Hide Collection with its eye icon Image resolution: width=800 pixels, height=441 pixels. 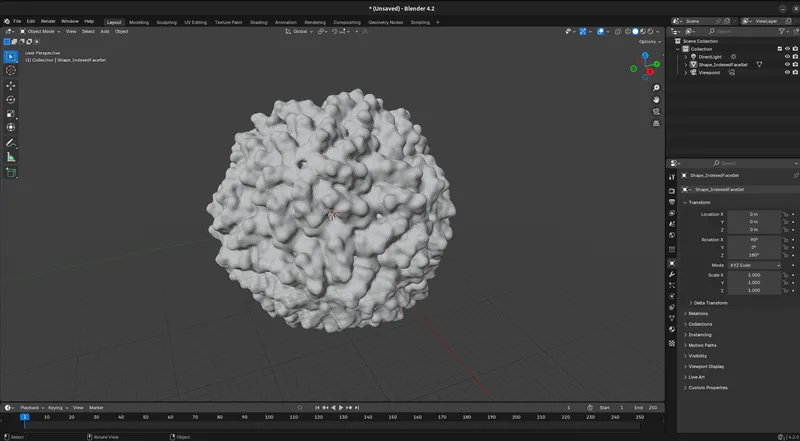787,49
